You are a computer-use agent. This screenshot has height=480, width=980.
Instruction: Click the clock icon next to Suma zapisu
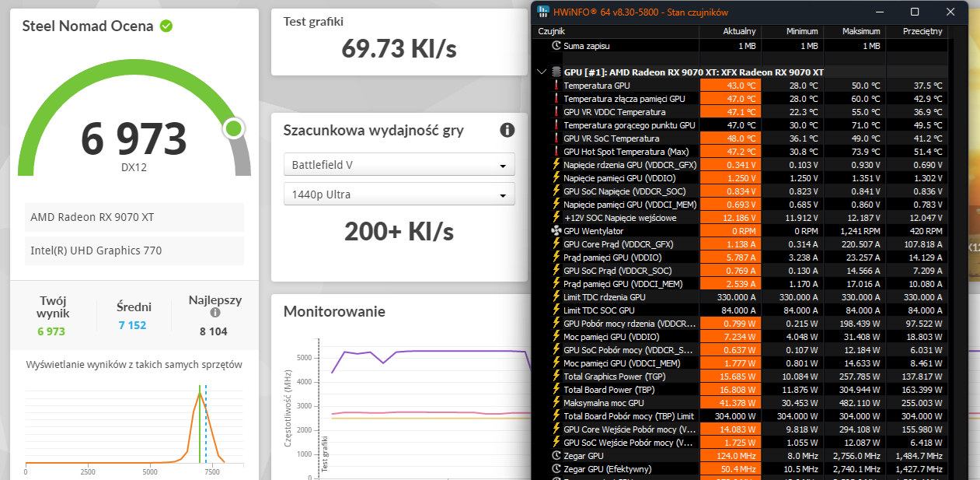pyautogui.click(x=556, y=46)
